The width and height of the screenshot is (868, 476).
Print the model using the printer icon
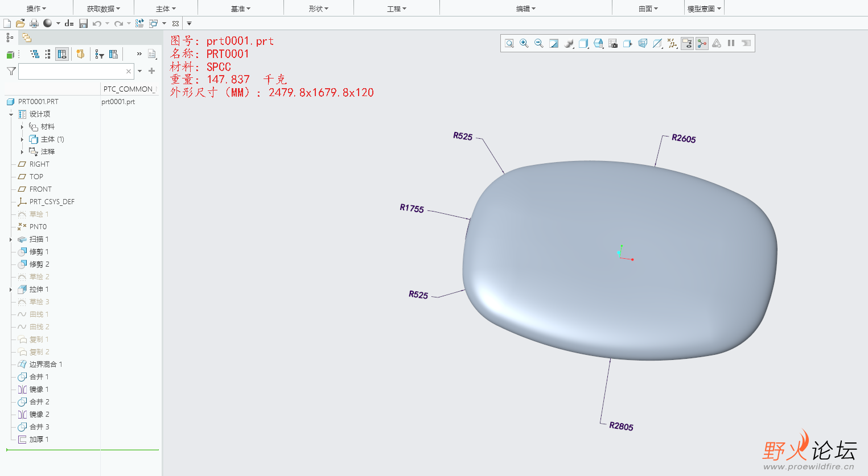(x=34, y=23)
